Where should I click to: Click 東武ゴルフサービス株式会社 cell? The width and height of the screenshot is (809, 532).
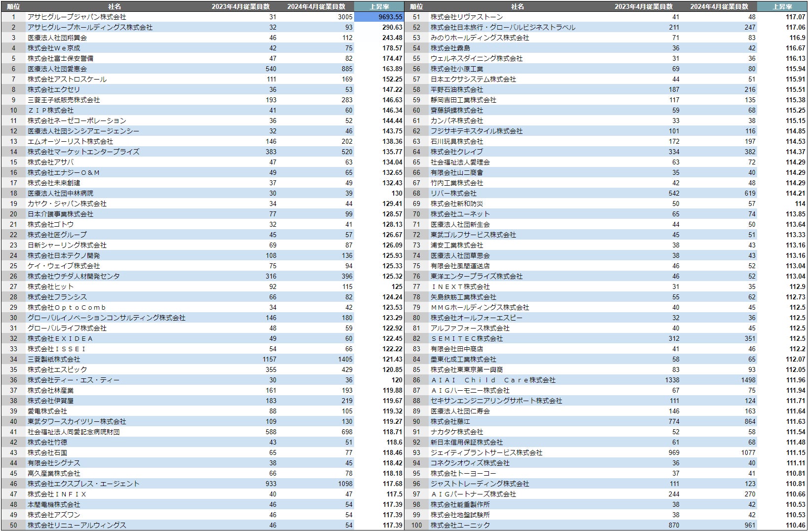tap(473, 235)
